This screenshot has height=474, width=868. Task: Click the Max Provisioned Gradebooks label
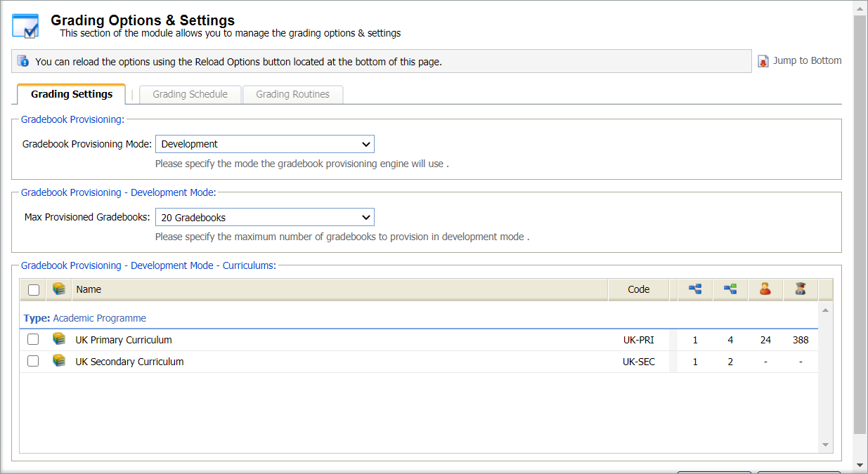[87, 217]
